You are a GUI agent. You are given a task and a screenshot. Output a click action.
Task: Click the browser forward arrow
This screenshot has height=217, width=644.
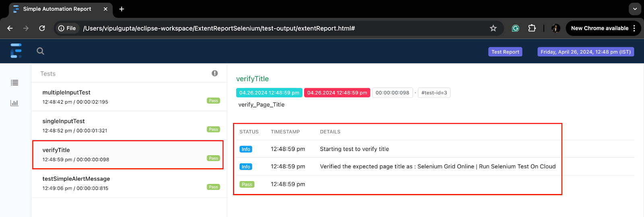[26, 28]
